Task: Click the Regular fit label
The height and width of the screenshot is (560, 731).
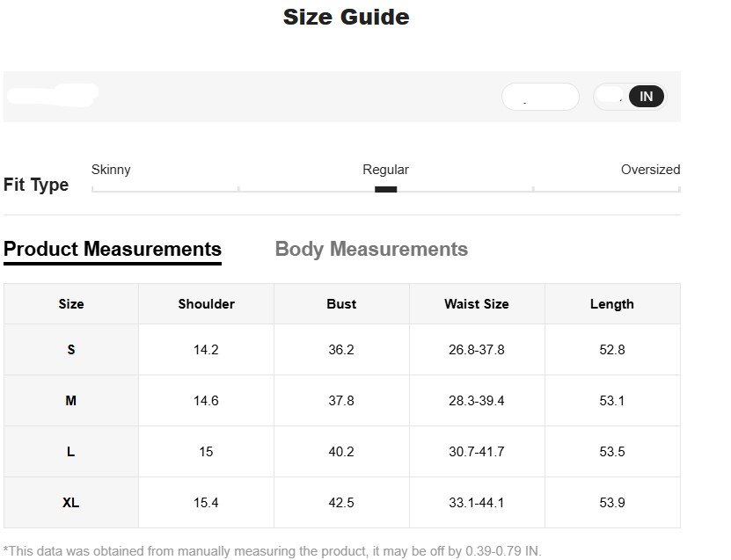Action: click(x=385, y=170)
